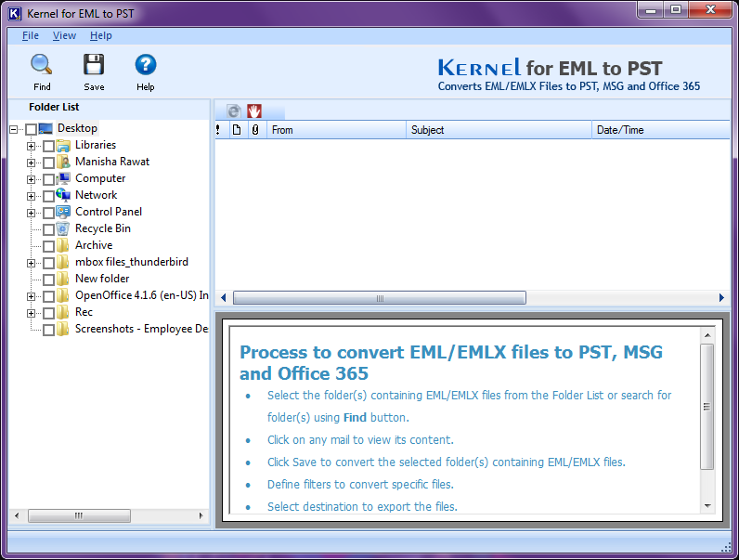
Task: Click the Archive folder icon
Action: (x=63, y=245)
